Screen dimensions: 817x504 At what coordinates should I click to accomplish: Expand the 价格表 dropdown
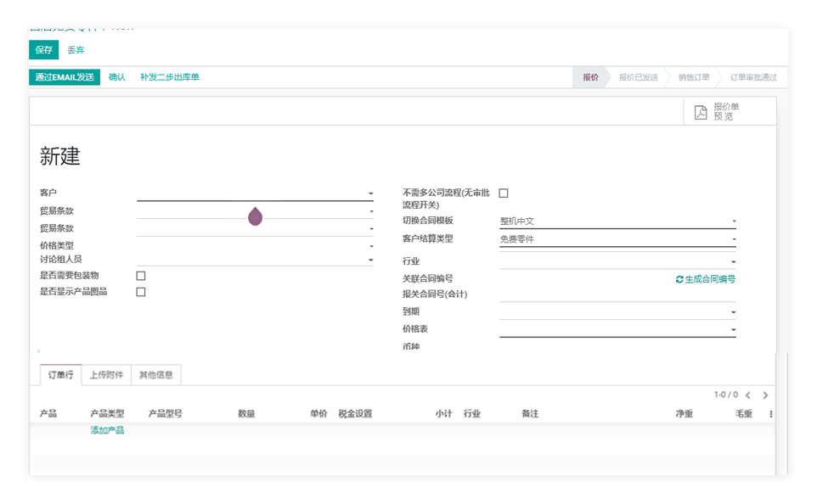click(734, 330)
